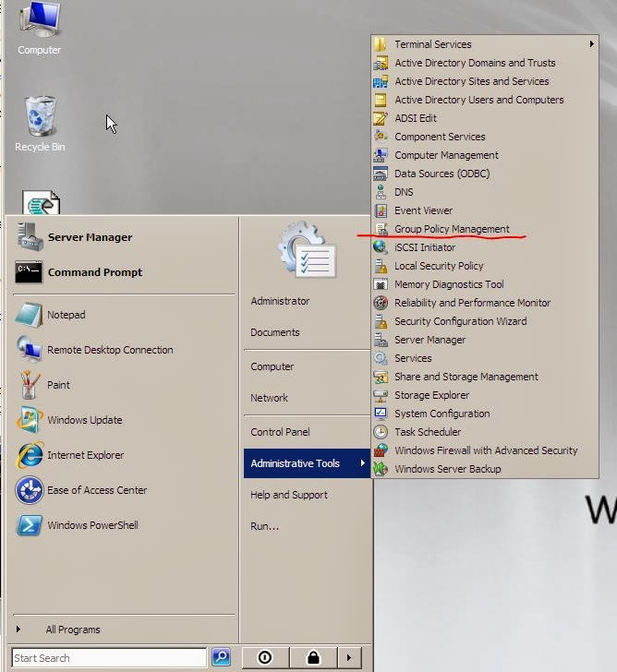Viewport: 617px width, 672px height.
Task: Open the Computer desktop icon
Action: coord(39,28)
